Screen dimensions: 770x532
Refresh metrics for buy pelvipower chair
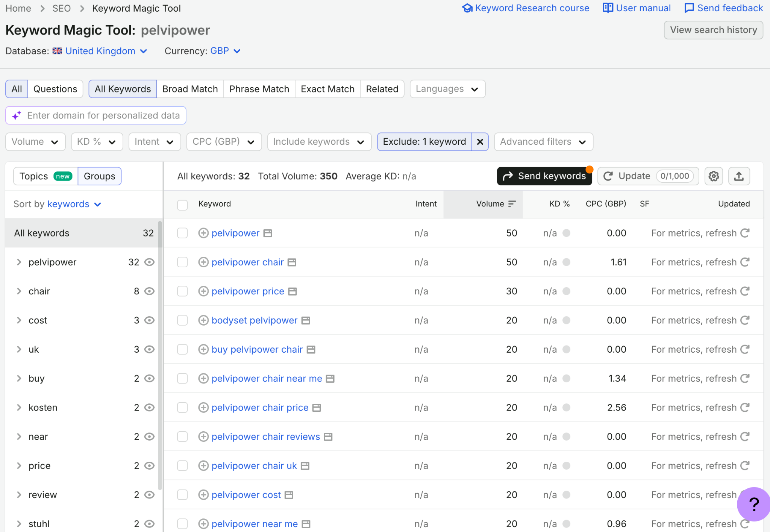pos(745,349)
